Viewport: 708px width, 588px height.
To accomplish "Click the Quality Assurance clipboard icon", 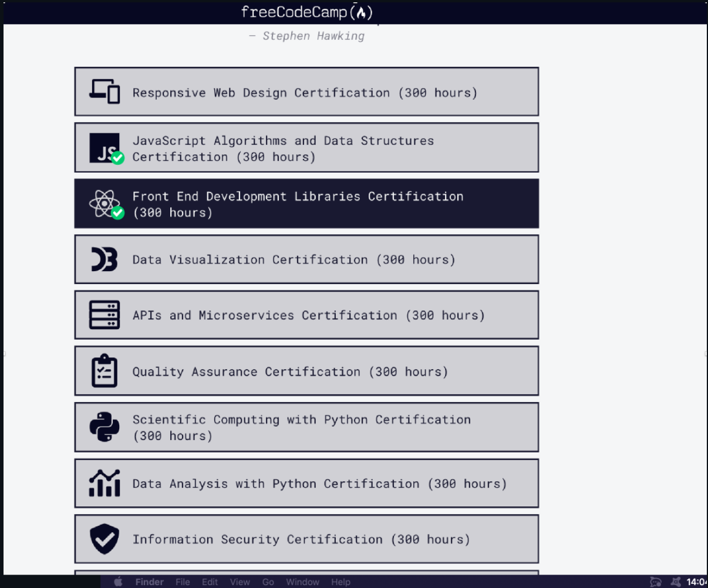I will [104, 371].
